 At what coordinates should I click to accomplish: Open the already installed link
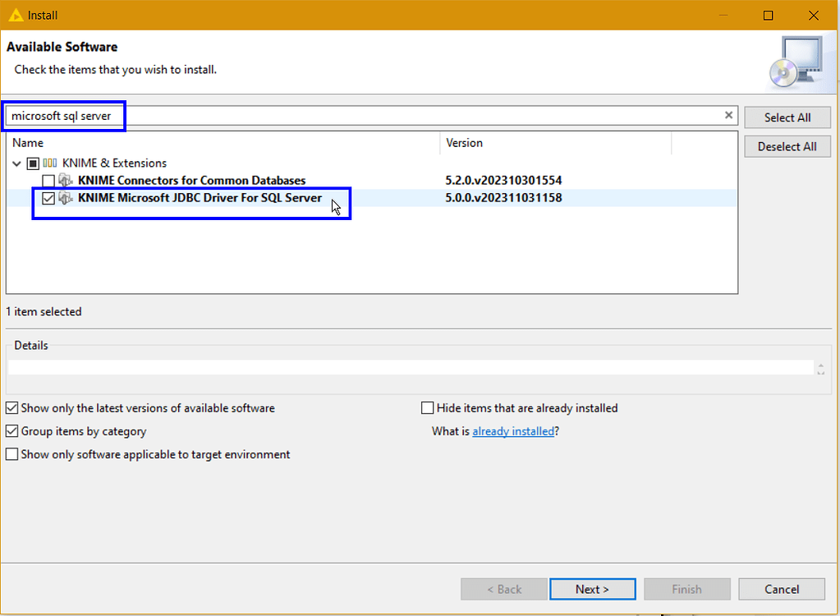tap(513, 430)
